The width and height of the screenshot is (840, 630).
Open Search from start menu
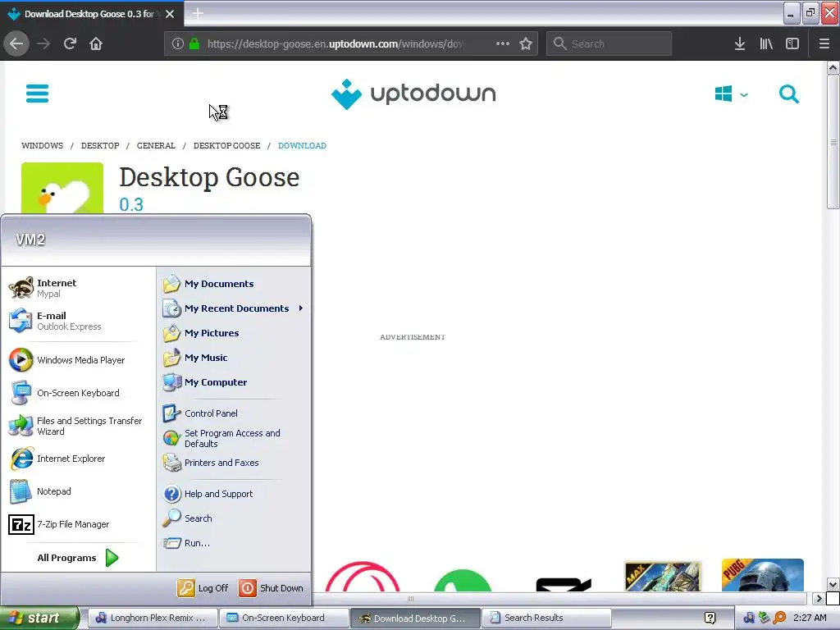(233, 518)
